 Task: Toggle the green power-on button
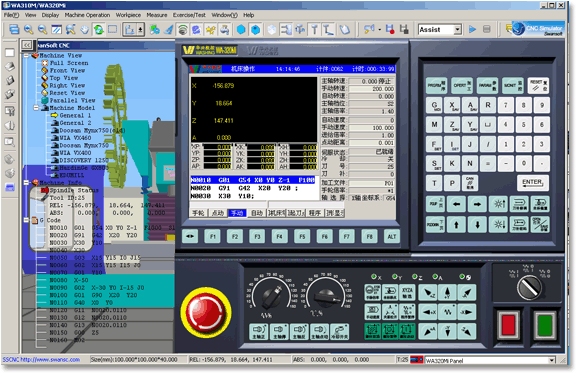(545, 325)
